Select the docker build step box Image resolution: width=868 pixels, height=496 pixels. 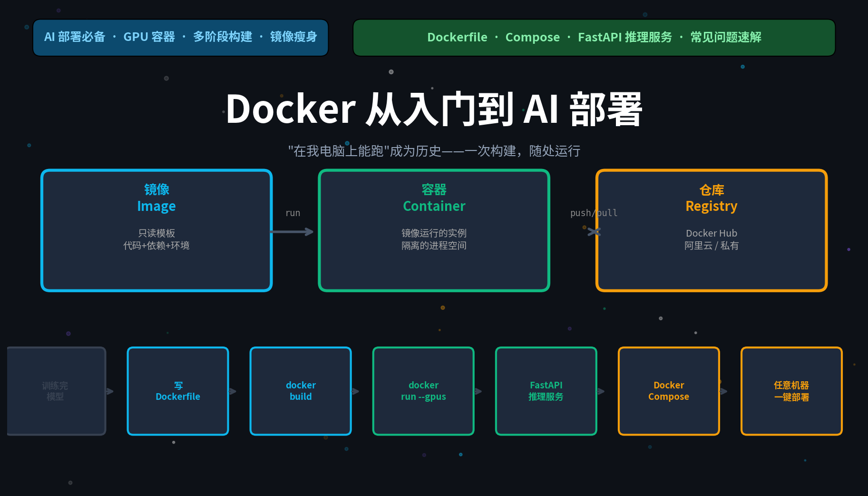click(x=301, y=391)
